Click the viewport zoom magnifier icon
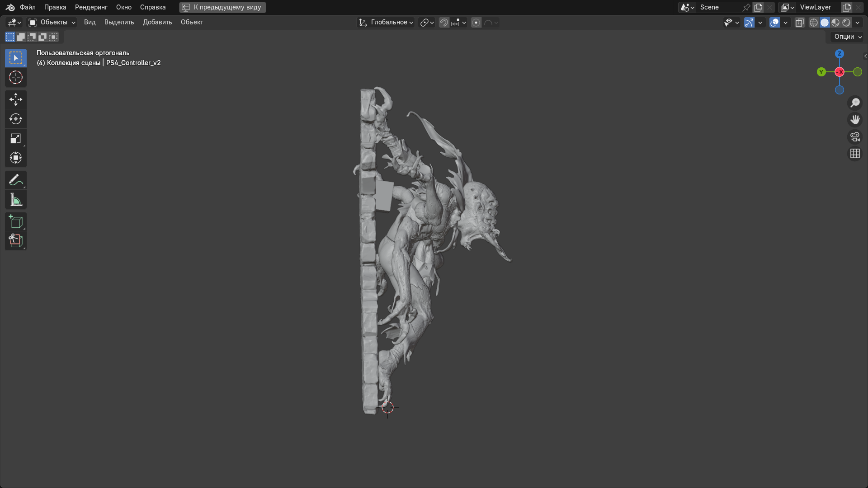Viewport: 868px width, 488px height. [855, 103]
